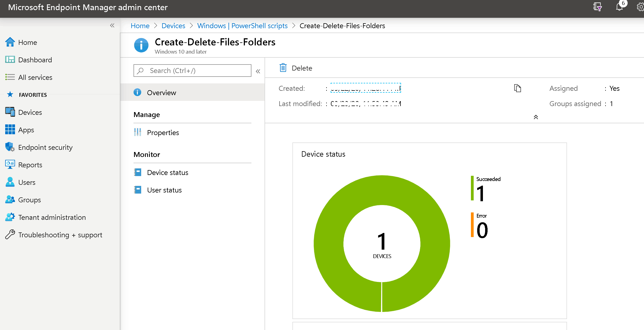Open the settings gear in header
Screen dimensions: 644x330
(640, 7)
